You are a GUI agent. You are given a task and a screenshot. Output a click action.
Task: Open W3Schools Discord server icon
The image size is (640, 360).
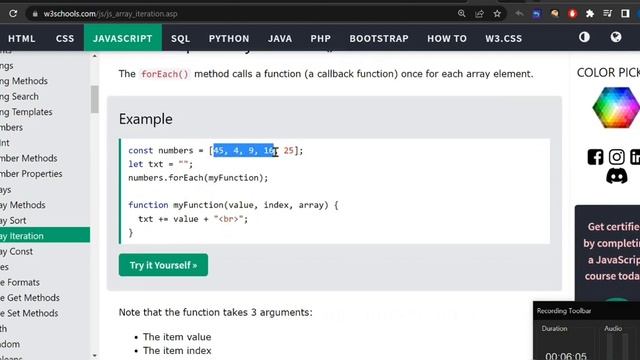616,176
